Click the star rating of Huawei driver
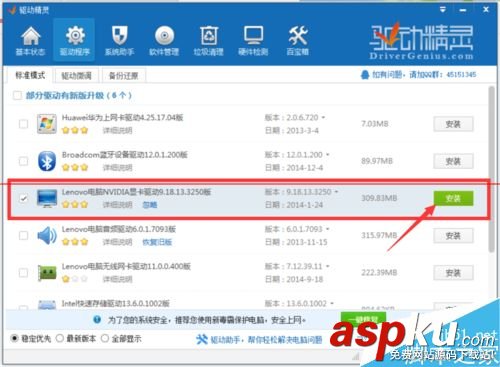The image size is (500, 367). (x=75, y=130)
